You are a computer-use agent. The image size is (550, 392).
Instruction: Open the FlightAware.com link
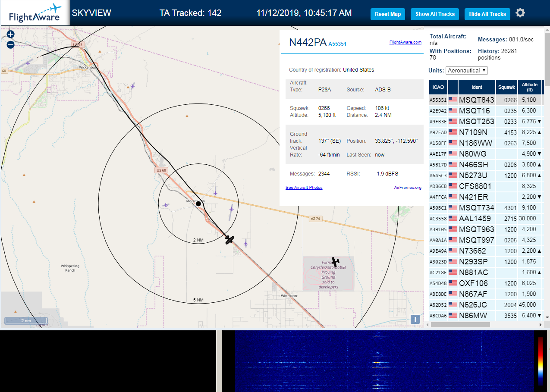click(x=405, y=42)
